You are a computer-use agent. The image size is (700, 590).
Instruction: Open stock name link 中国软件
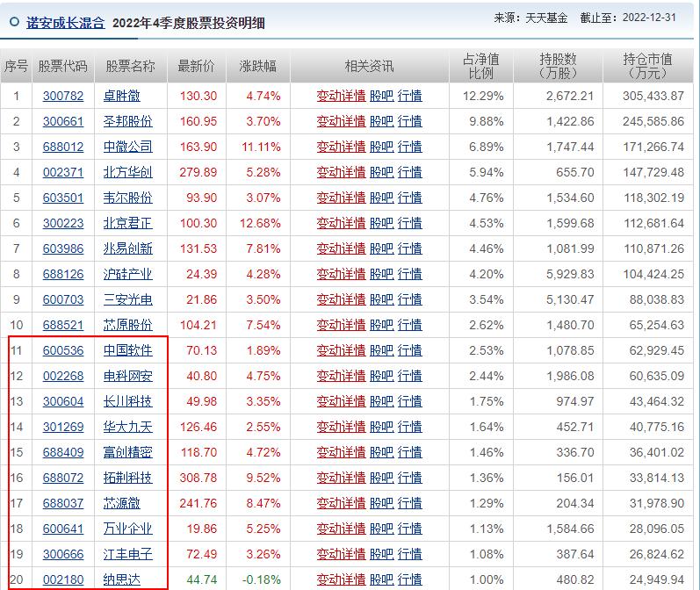[x=127, y=350]
